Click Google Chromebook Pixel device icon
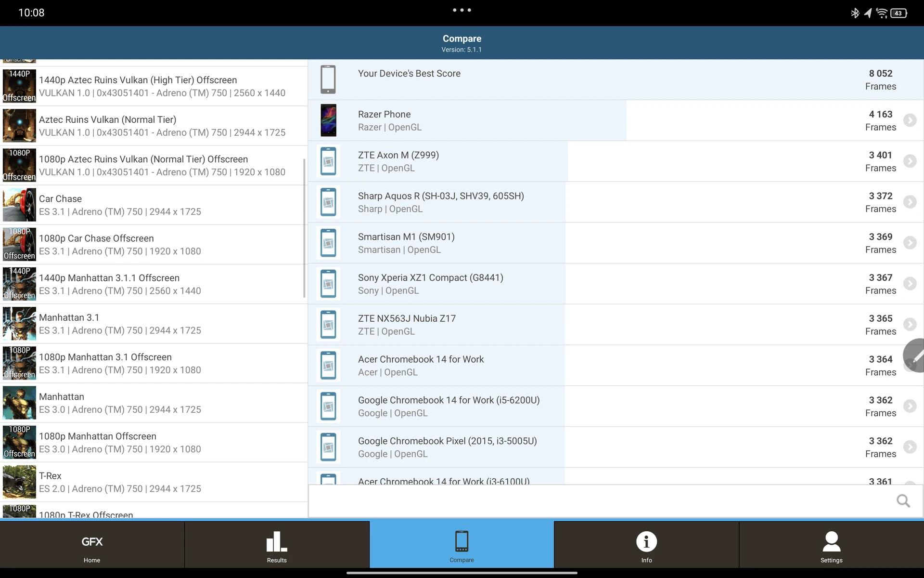The image size is (924, 578). tap(328, 447)
